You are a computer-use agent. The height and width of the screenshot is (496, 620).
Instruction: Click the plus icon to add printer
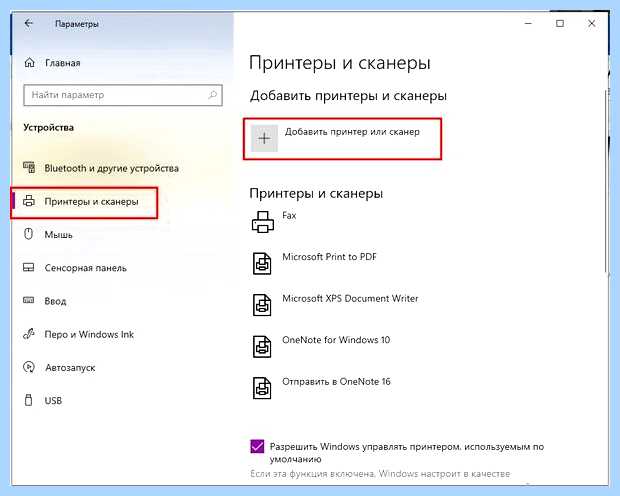[264, 138]
